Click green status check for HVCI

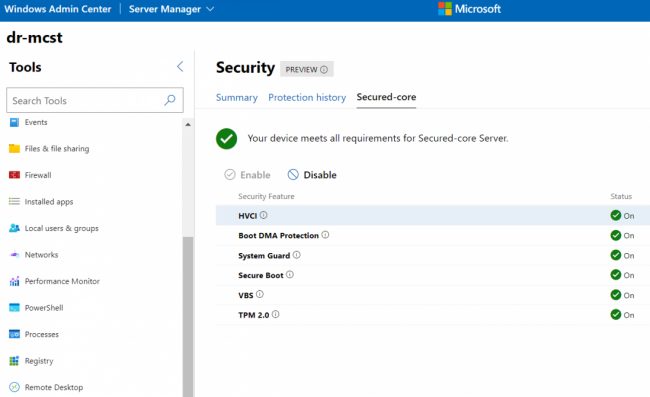pos(616,215)
